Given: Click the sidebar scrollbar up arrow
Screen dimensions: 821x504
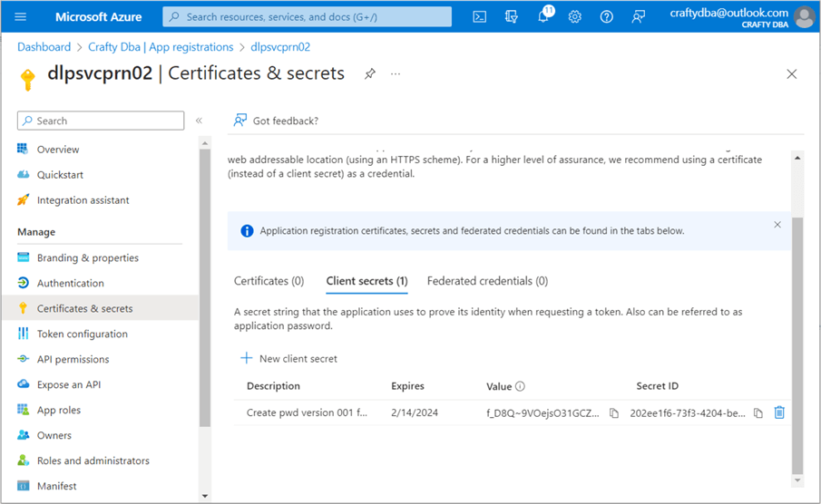Looking at the screenshot, I should [205, 143].
